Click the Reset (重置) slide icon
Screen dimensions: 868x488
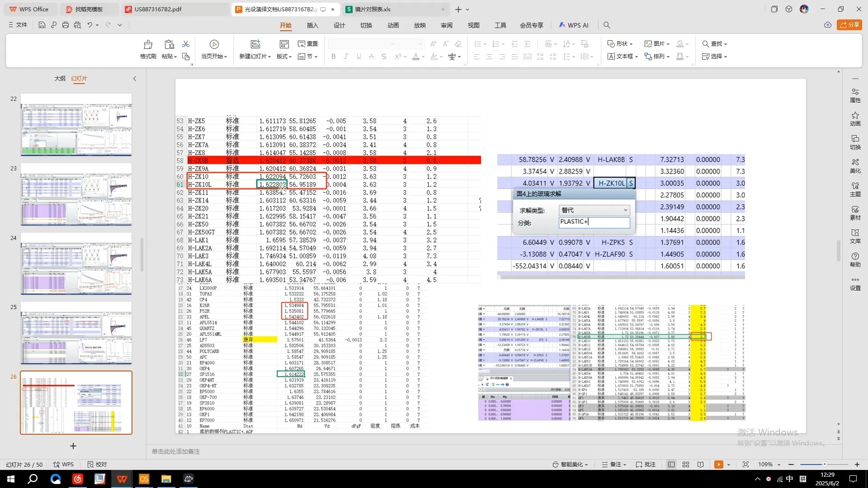(x=302, y=44)
